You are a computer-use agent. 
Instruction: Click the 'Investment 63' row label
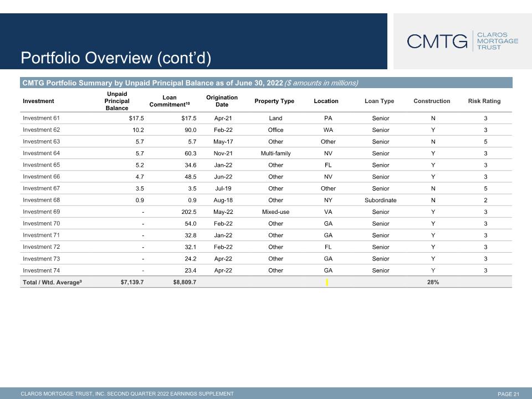pos(41,141)
